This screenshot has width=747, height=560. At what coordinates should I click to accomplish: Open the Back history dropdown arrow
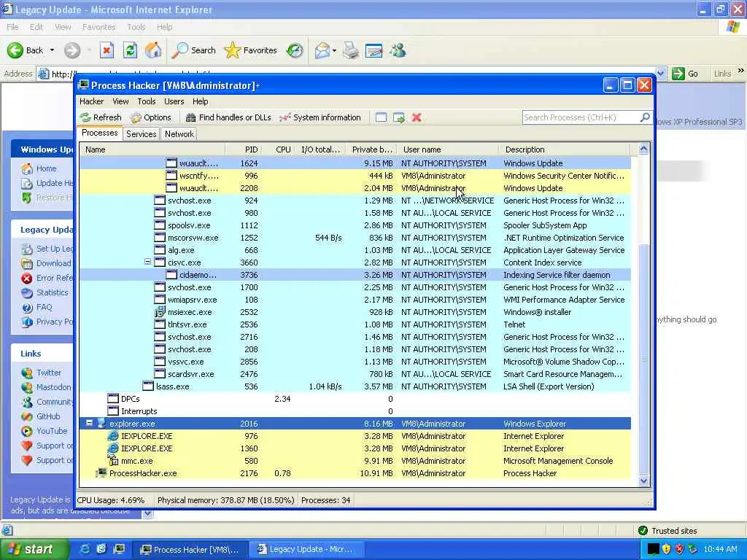(x=52, y=50)
